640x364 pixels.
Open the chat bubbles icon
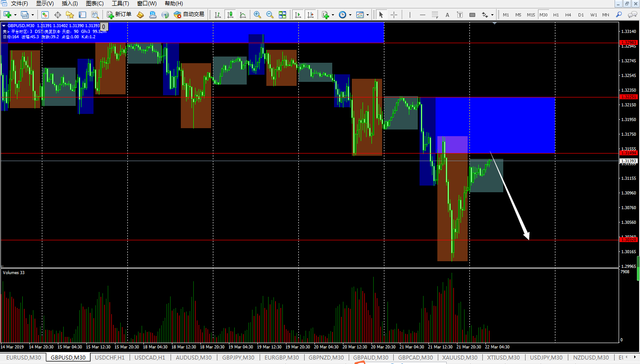click(632, 15)
